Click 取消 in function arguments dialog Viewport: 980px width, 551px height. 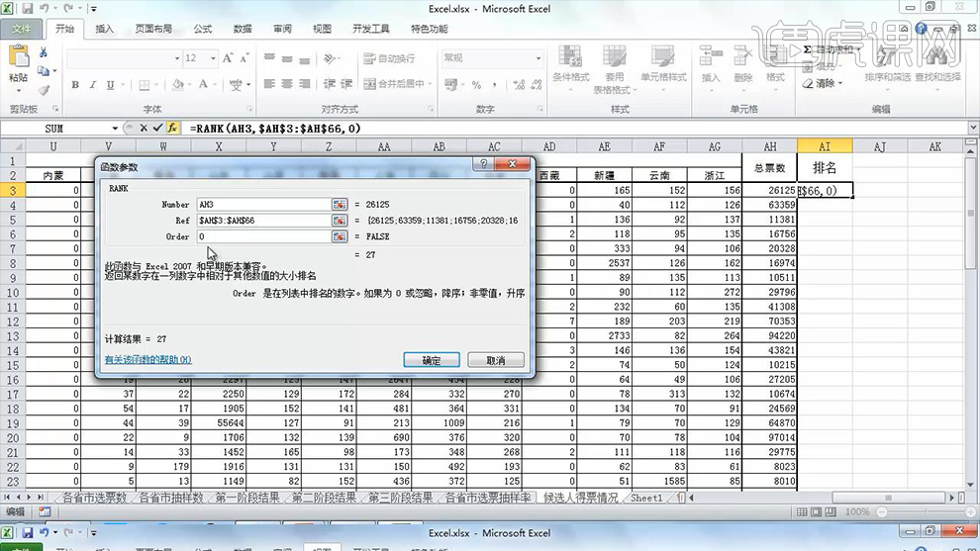tap(496, 360)
